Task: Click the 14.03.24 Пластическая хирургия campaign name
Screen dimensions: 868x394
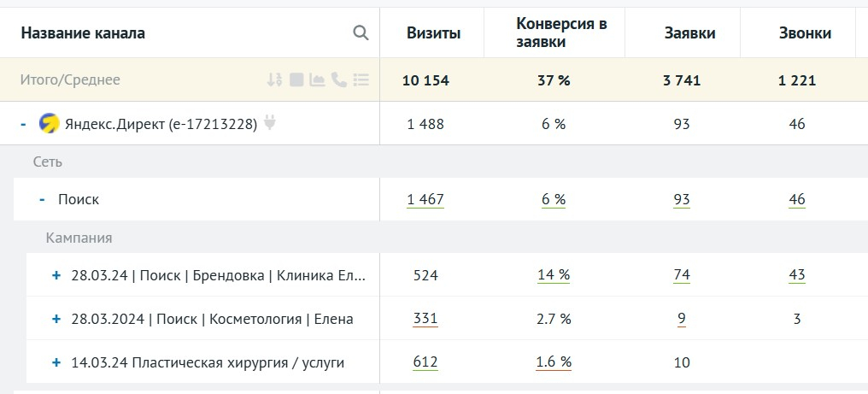Action: [208, 363]
